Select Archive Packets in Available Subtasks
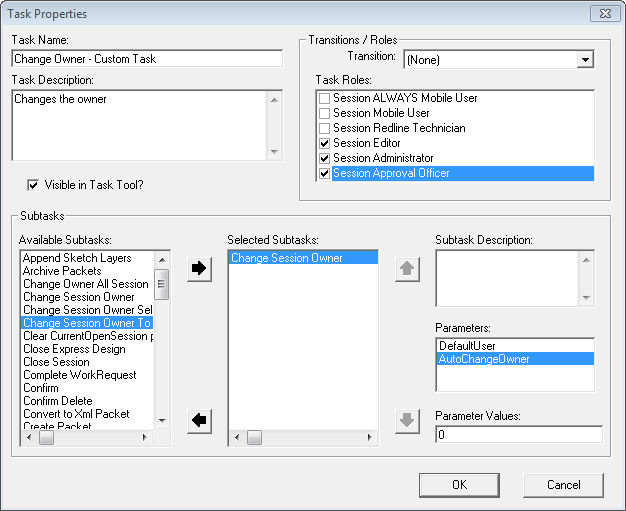Viewport: 626px width, 511px height. (x=62, y=271)
